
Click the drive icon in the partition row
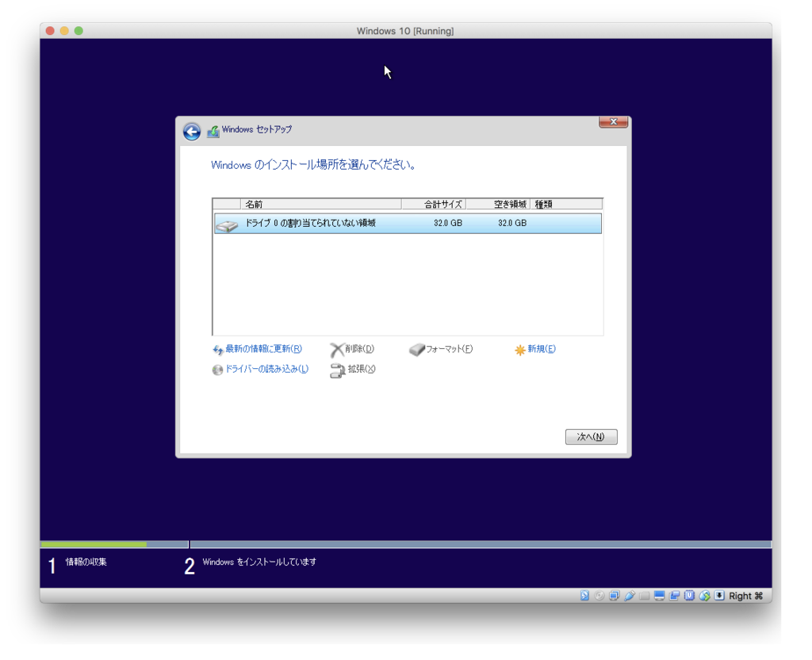pyautogui.click(x=227, y=226)
